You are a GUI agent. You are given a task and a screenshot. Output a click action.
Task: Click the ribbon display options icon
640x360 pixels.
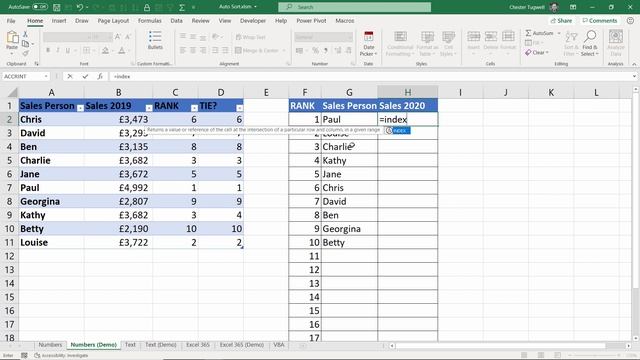click(x=573, y=7)
